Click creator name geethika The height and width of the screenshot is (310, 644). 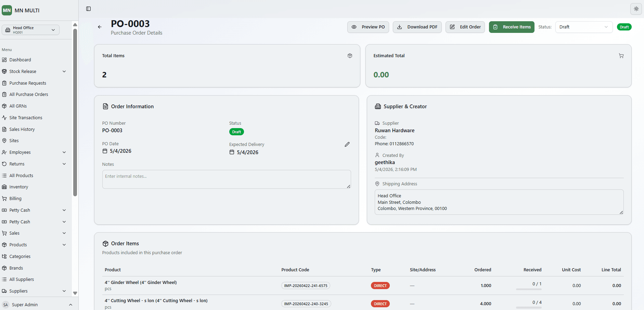click(x=385, y=162)
